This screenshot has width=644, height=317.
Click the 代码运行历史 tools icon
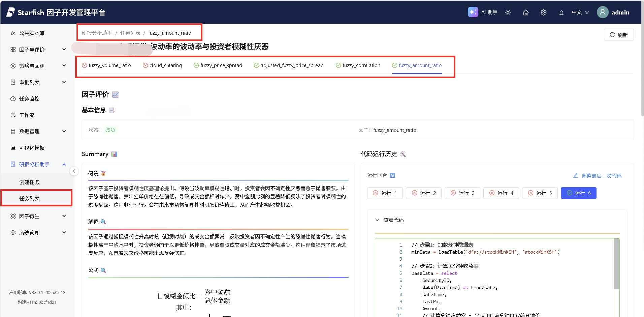(403, 154)
